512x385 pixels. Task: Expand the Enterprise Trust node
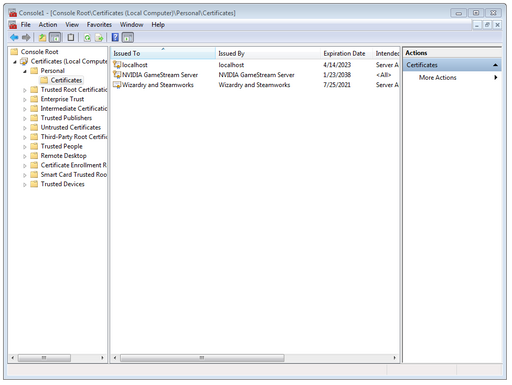click(x=25, y=99)
